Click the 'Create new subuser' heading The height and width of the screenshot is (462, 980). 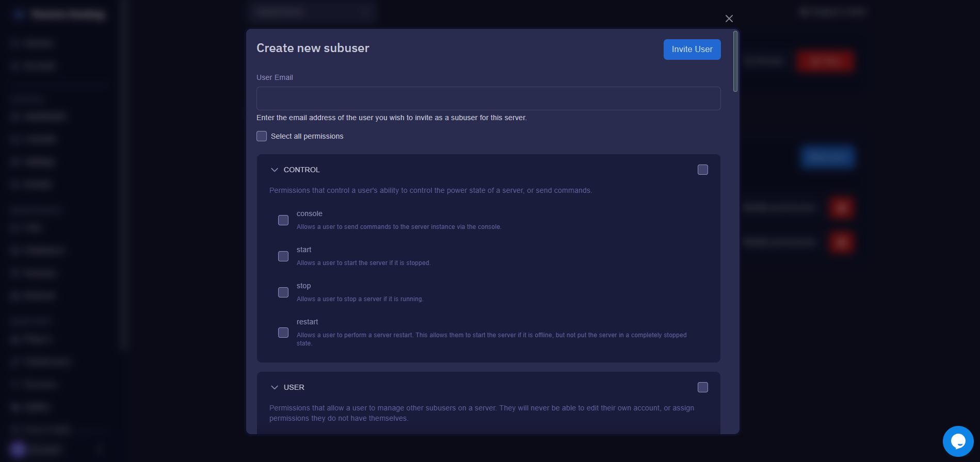[313, 48]
